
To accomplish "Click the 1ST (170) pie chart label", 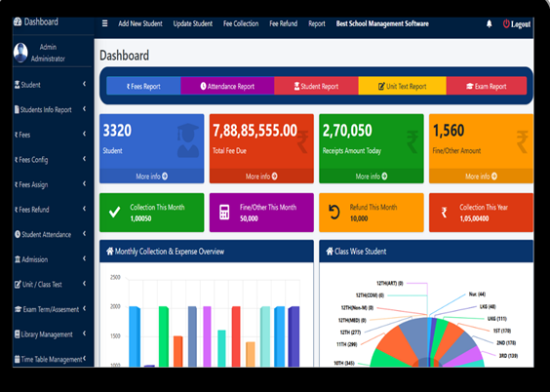I will point(502,331).
